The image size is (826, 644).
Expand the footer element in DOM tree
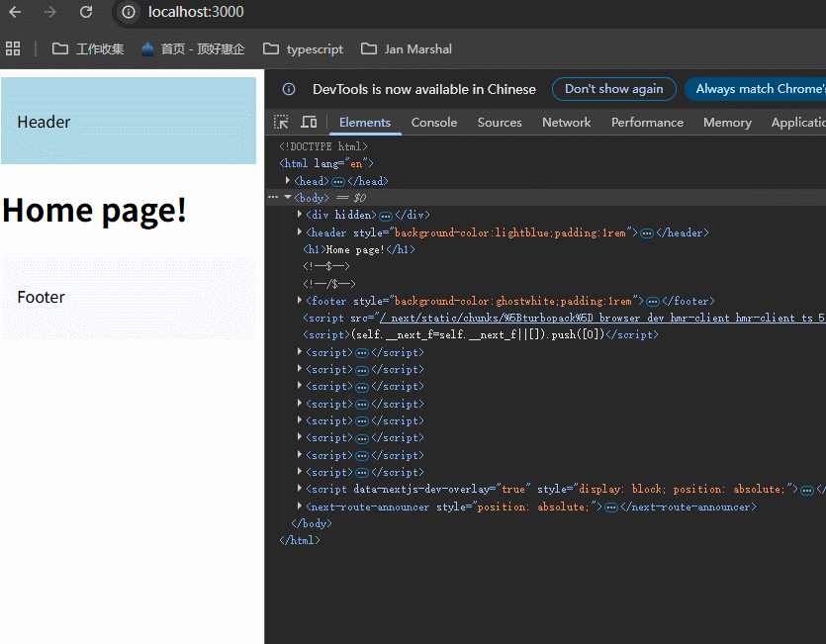pos(301,301)
